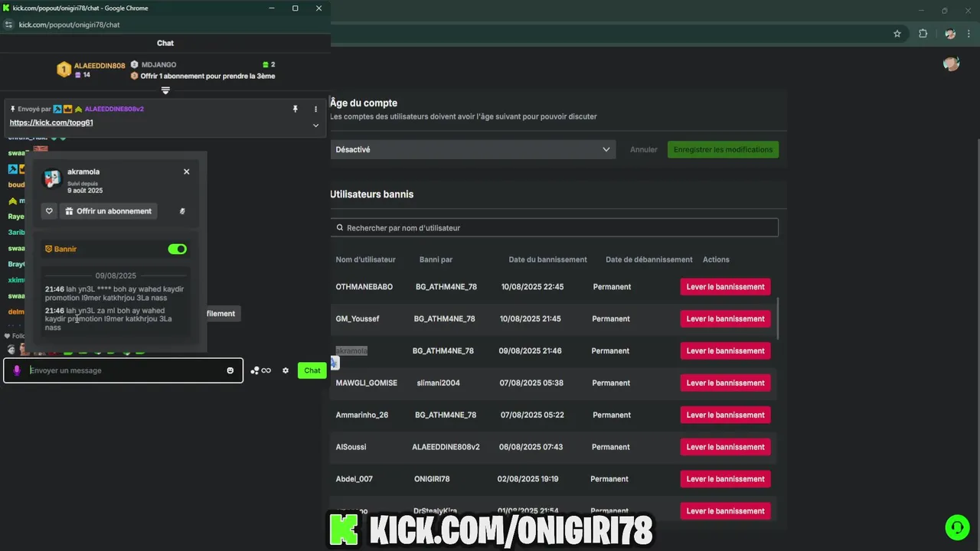Lift ban for akramola row

[725, 351]
